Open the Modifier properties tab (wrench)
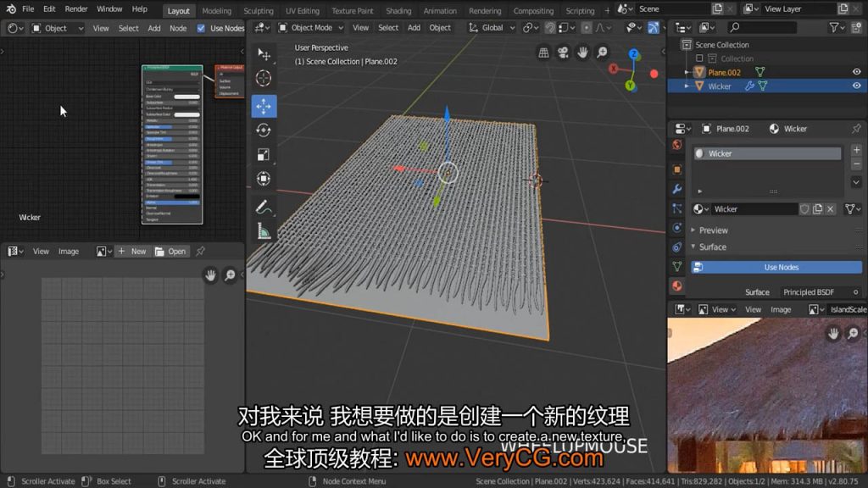Screen dimensions: 868x488 pyautogui.click(x=677, y=189)
